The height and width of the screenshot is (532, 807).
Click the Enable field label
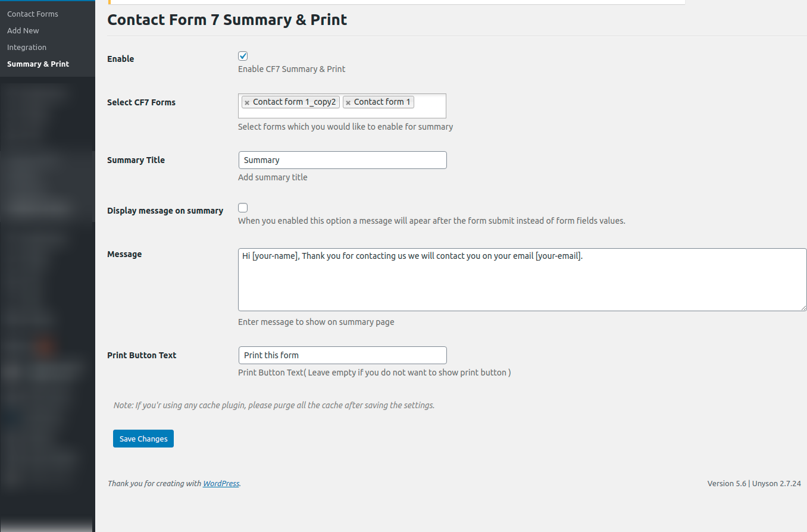(x=121, y=59)
